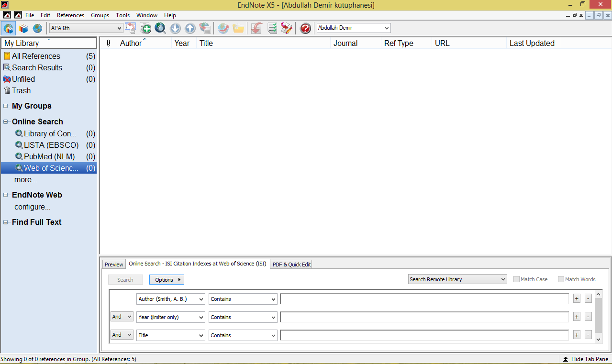Sort references by Last Updated column
612x364 pixels.
pyautogui.click(x=533, y=43)
